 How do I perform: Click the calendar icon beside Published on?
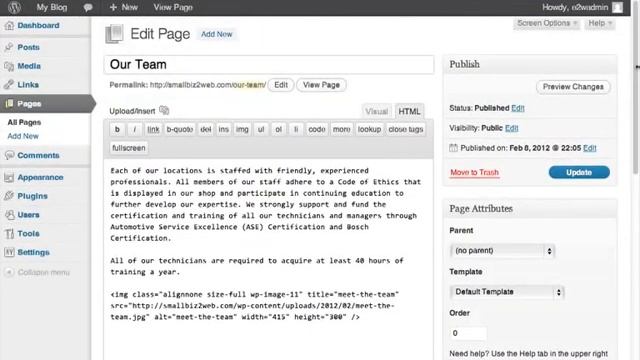click(x=453, y=148)
